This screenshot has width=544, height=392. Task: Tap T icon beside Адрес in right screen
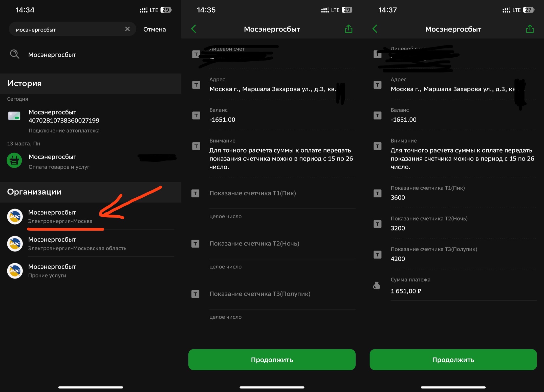[x=377, y=85]
